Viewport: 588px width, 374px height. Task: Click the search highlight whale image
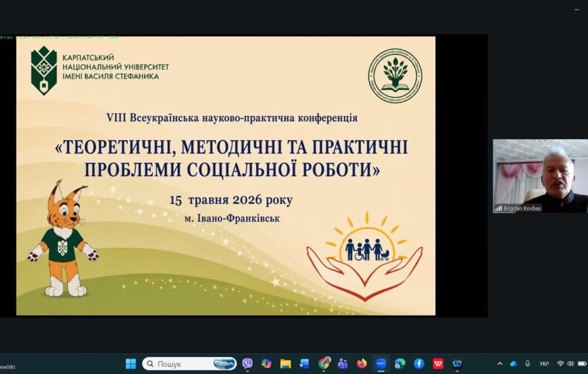point(224,363)
